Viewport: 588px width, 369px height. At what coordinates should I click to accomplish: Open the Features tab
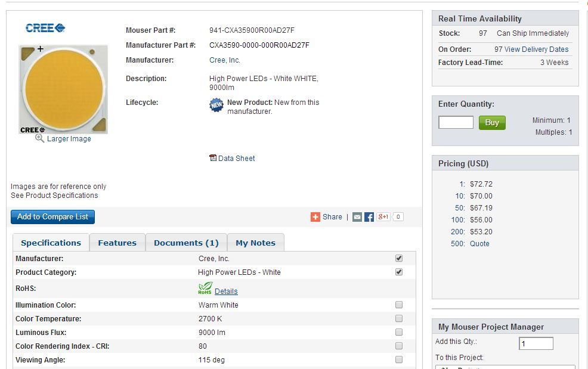click(117, 243)
